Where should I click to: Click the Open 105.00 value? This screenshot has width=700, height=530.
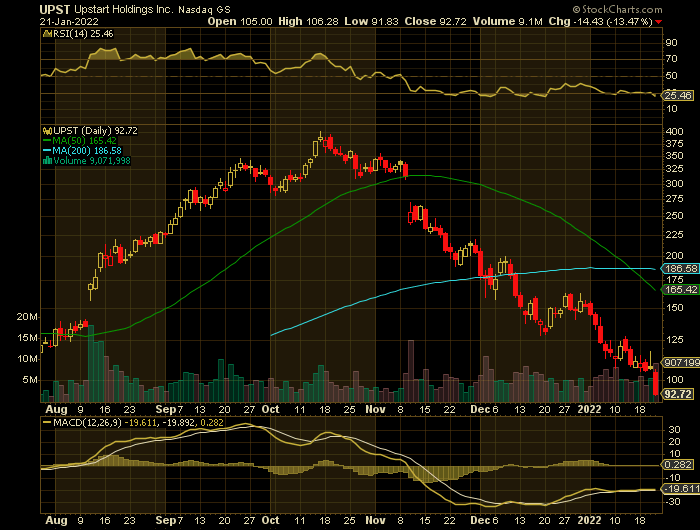point(240,21)
